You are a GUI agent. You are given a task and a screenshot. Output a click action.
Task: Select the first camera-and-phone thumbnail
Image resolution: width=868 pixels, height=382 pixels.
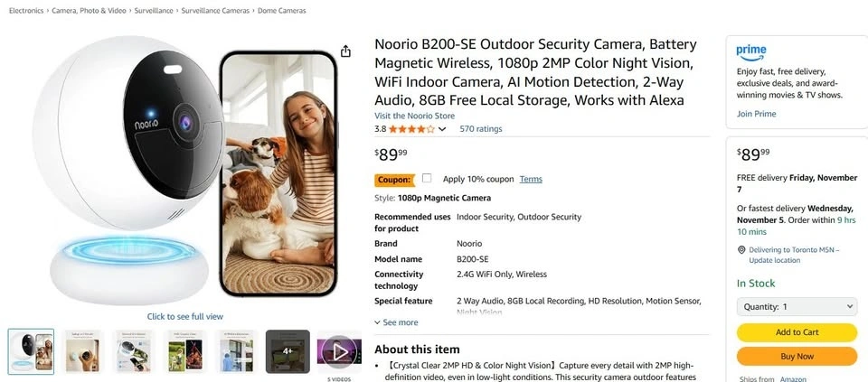(x=31, y=350)
